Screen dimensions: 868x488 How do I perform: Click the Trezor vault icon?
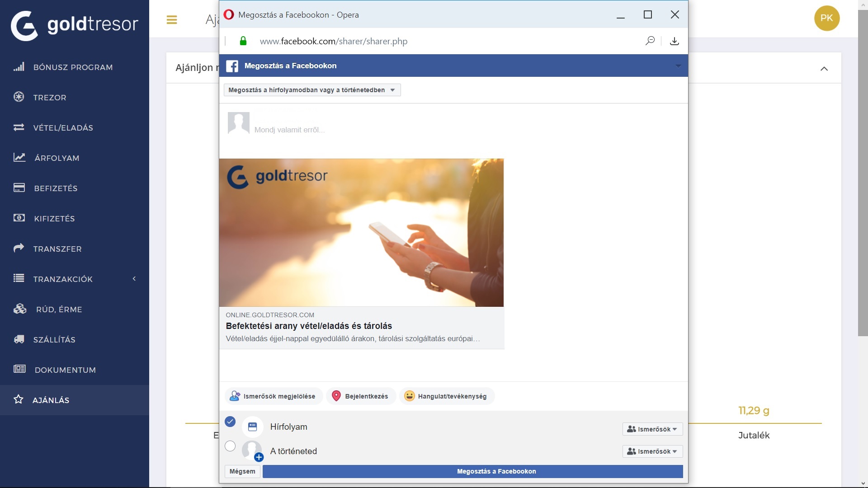click(x=19, y=97)
